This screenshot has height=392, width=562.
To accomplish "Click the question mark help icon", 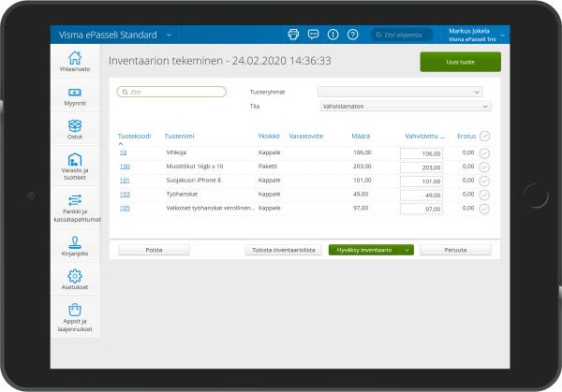I will 353,35.
